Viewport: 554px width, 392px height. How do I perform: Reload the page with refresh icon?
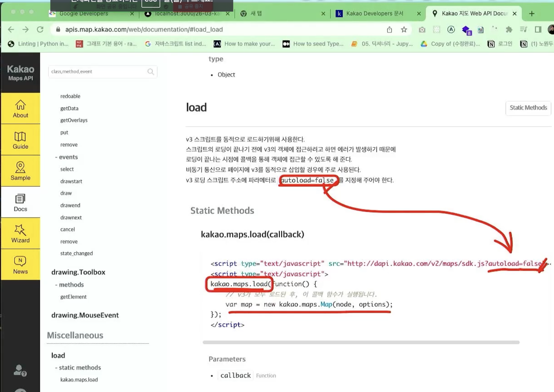click(40, 29)
